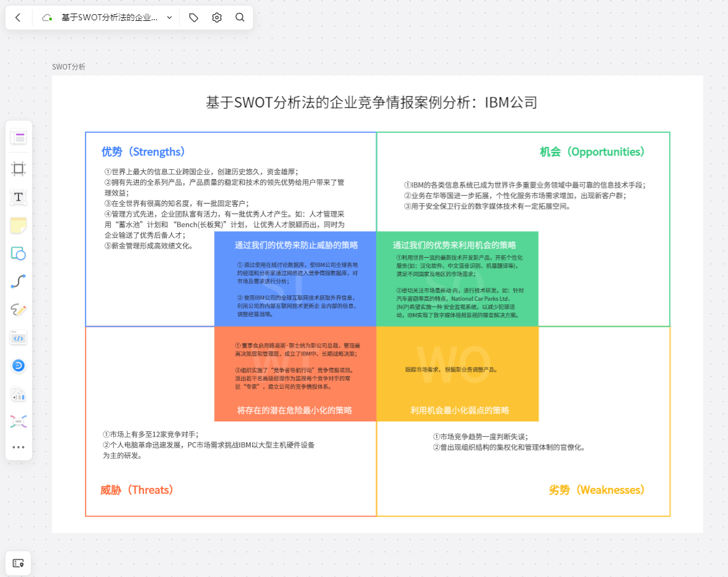Viewport: 728px width, 577px height.
Task: Select blue block text about 在线讨论数据库
Action: pyautogui.click(x=298, y=273)
